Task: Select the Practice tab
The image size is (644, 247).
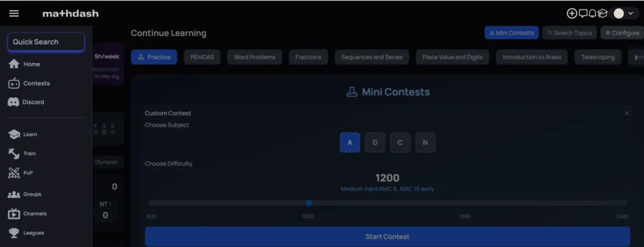Action: (154, 57)
